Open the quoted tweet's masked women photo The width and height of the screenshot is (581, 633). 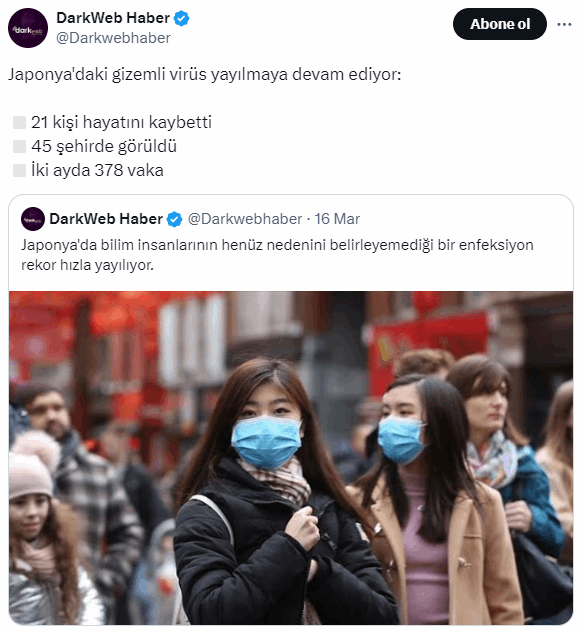[x=291, y=458]
